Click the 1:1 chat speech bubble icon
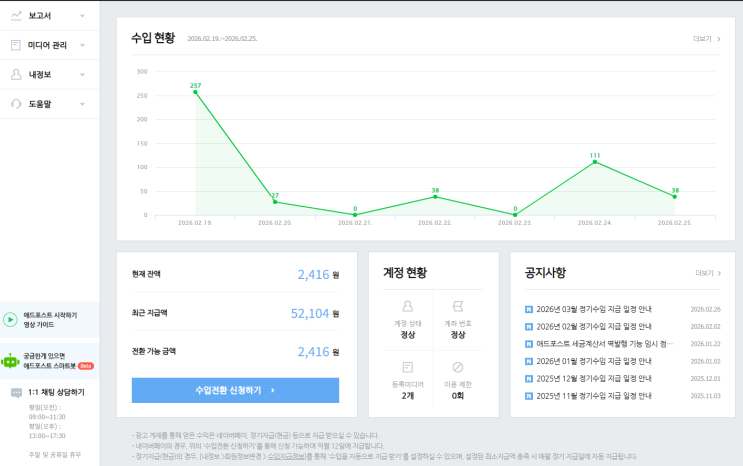Screen dimensions: 743x466 point(16,393)
